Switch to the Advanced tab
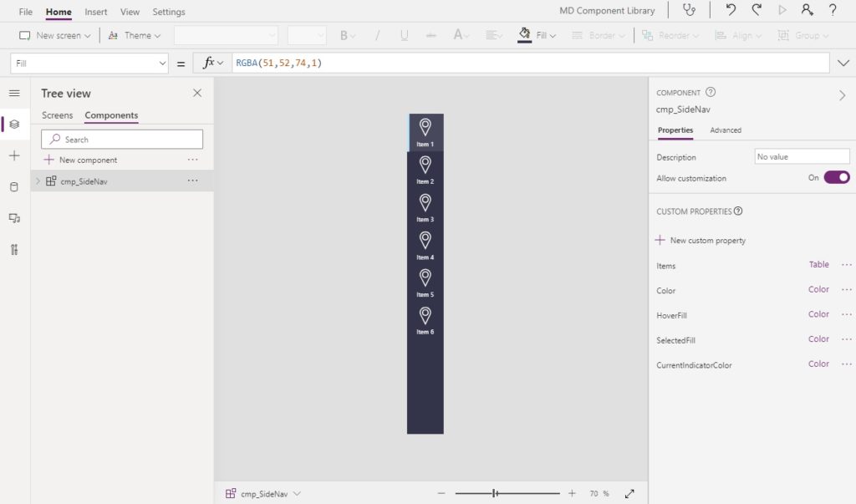The image size is (856, 504). 726,130
